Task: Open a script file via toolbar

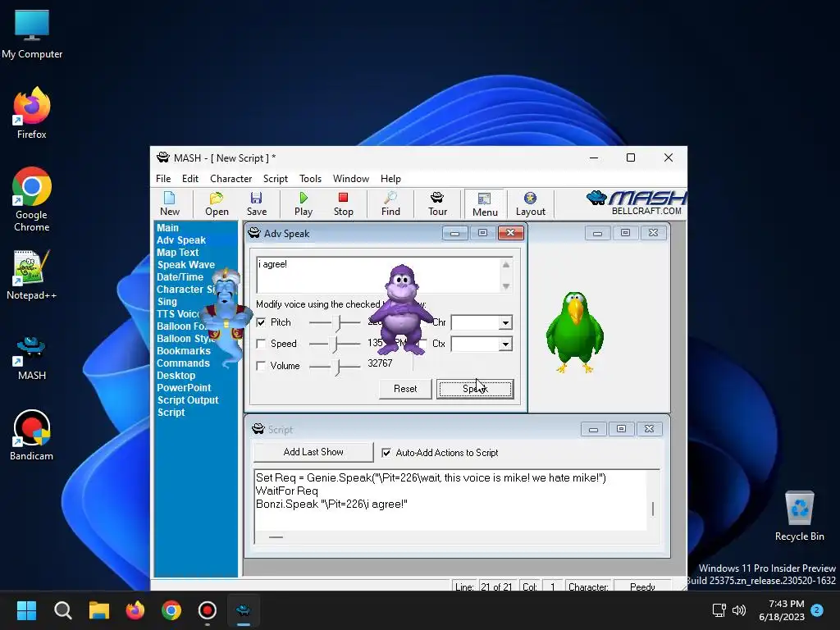Action: [x=217, y=204]
